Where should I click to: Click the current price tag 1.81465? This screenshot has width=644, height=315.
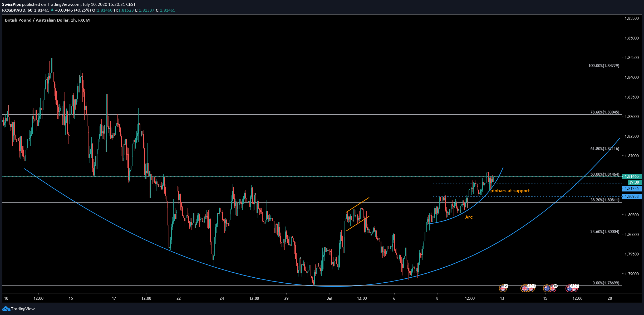[632, 176]
